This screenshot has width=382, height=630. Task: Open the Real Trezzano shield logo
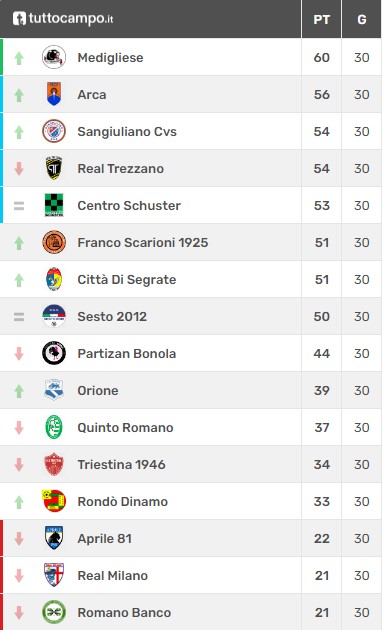54,168
